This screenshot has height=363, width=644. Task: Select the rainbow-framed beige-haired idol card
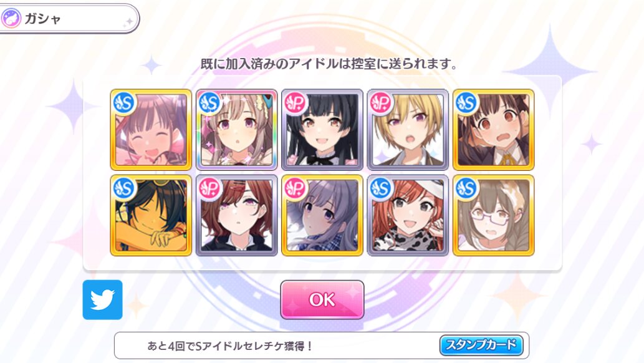(236, 130)
